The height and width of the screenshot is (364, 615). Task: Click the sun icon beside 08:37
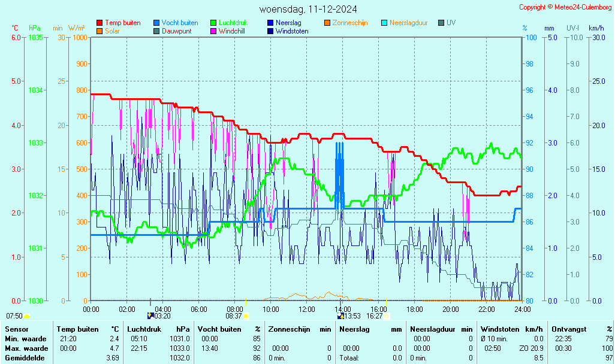point(246,316)
